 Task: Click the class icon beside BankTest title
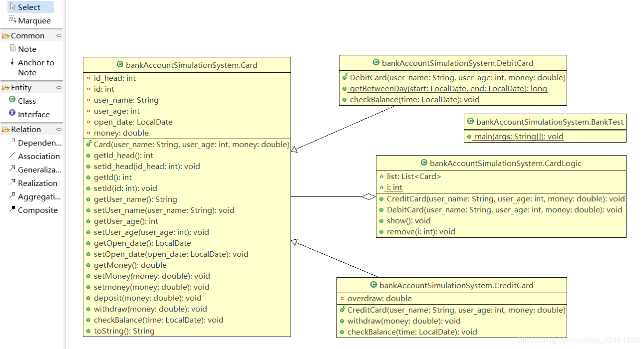pyautogui.click(x=470, y=121)
